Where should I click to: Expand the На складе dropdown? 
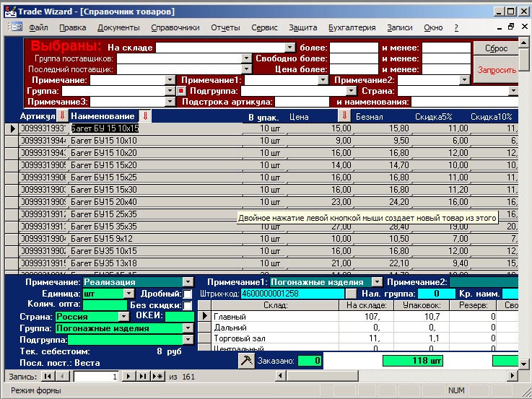click(290, 47)
